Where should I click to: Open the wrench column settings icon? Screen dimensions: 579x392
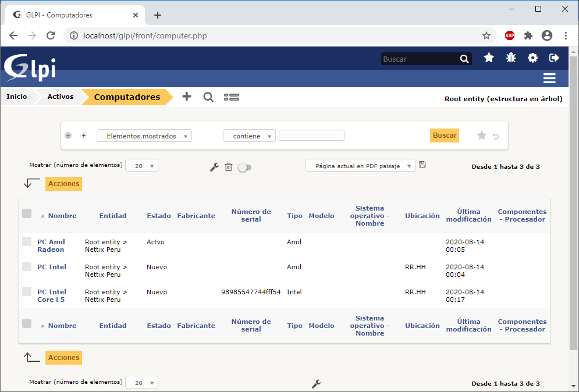pyautogui.click(x=214, y=167)
